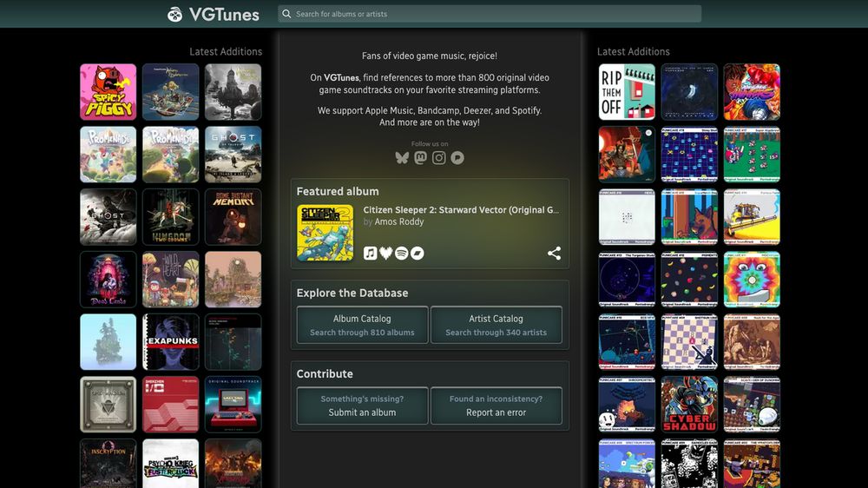Open the grey stone emblem album cover
This screenshot has width=868, height=488.
point(108,405)
